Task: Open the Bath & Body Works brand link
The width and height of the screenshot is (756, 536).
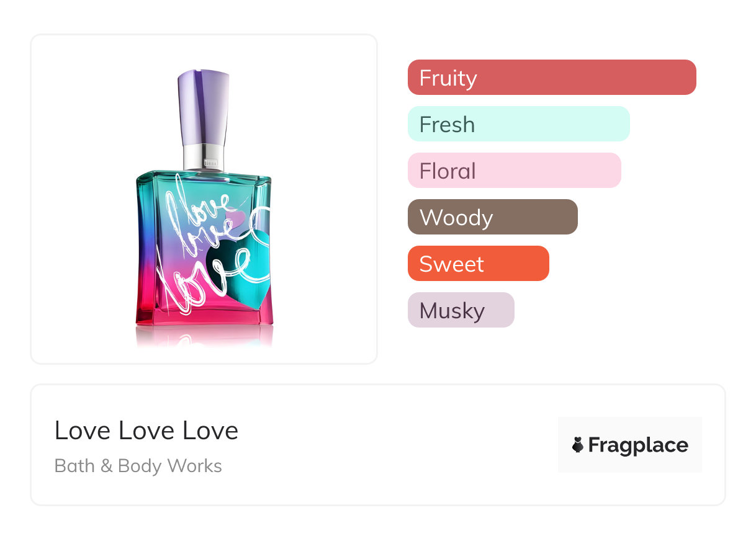Action: pos(138,466)
